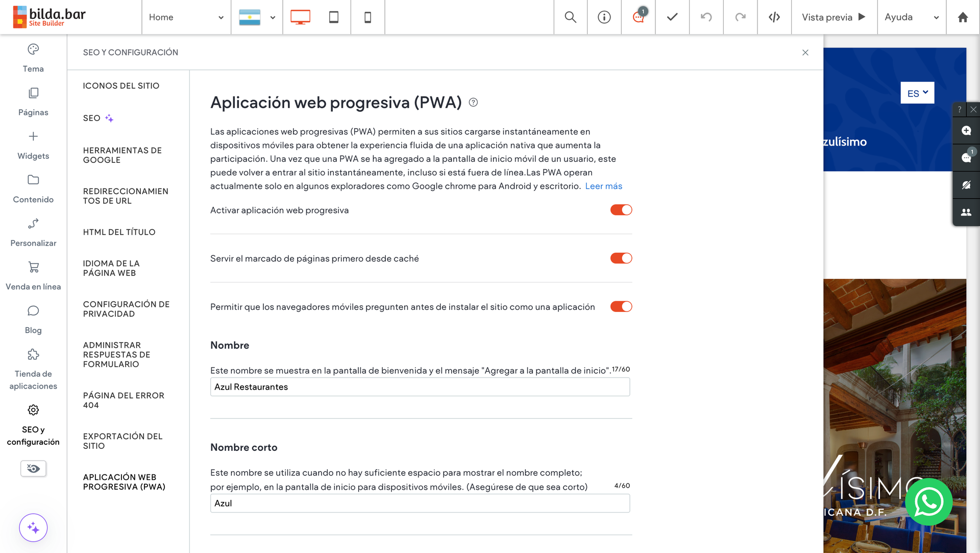Viewport: 980px width, 553px height.
Task: Open Administrar respuestas de formulario
Action: pyautogui.click(x=116, y=354)
